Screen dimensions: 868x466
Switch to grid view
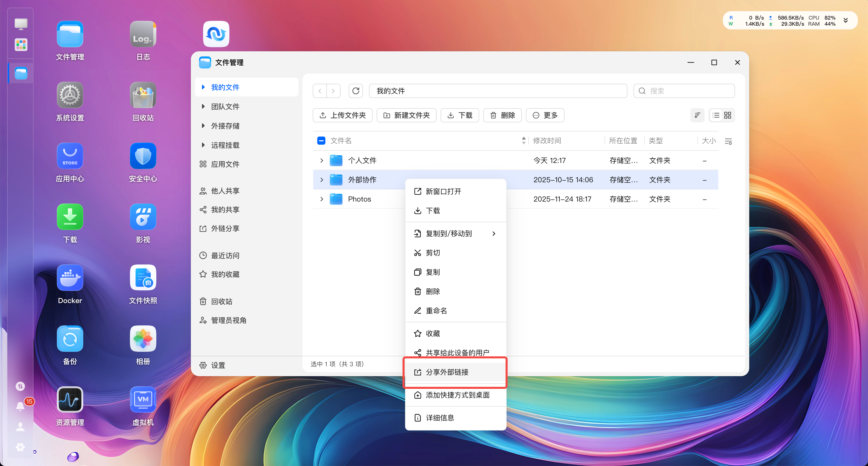click(x=727, y=115)
